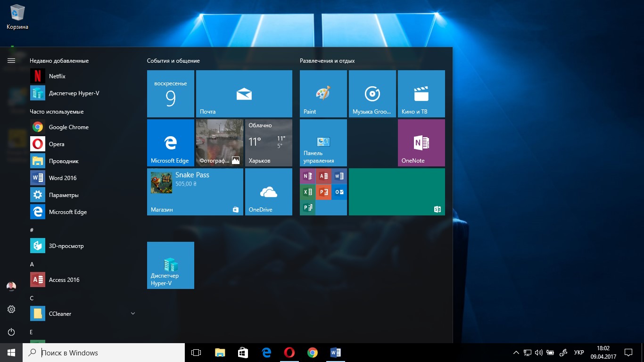Viewport: 644px width, 362px height.
Task: Open the volume icon in system tray
Action: pyautogui.click(x=539, y=353)
